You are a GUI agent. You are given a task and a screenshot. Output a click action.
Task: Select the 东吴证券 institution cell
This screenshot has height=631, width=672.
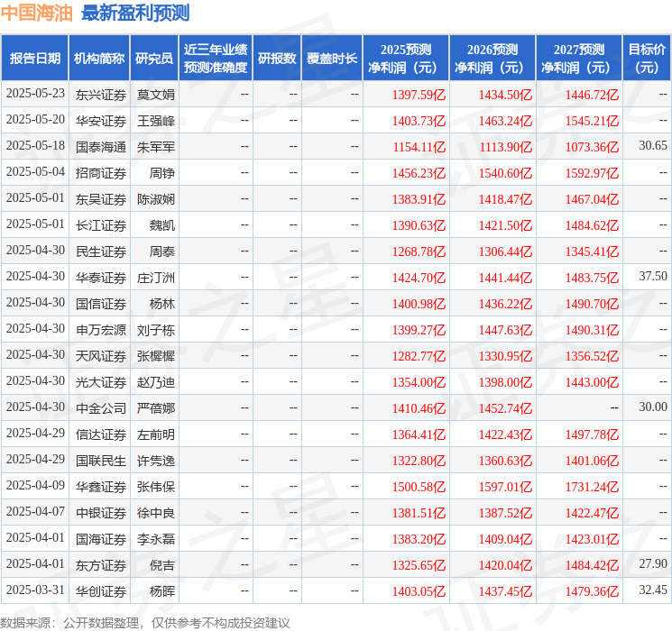pos(101,199)
